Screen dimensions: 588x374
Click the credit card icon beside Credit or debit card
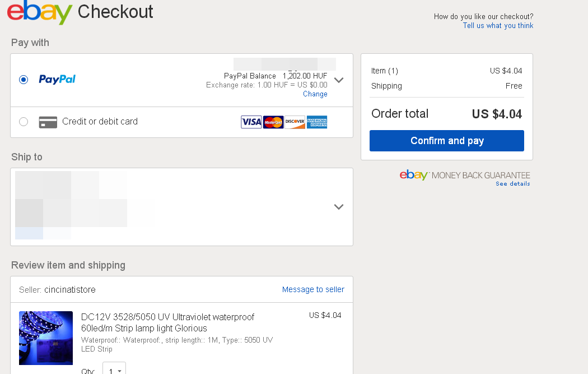pyautogui.click(x=48, y=122)
